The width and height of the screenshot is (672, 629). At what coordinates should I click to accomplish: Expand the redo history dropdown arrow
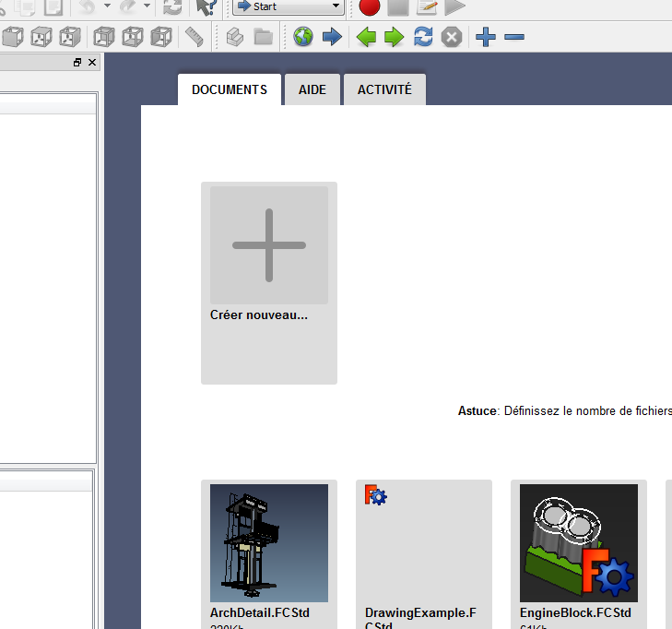pos(146,7)
